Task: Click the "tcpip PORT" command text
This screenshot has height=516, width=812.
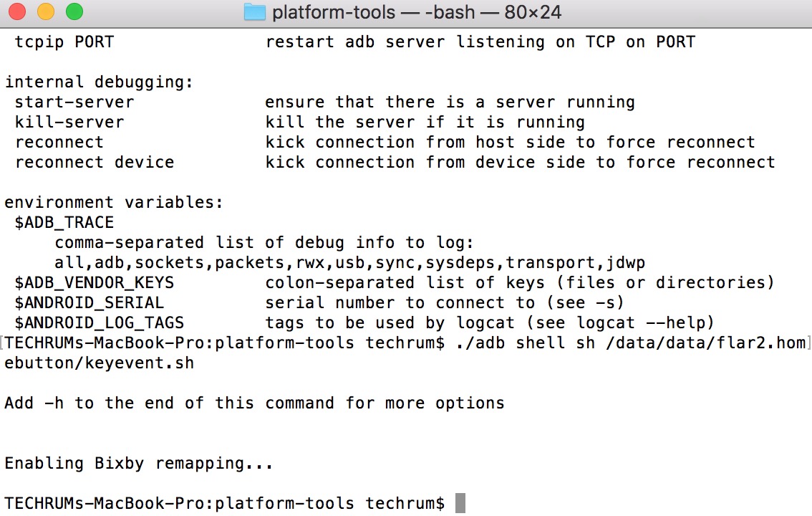Action: (64, 42)
